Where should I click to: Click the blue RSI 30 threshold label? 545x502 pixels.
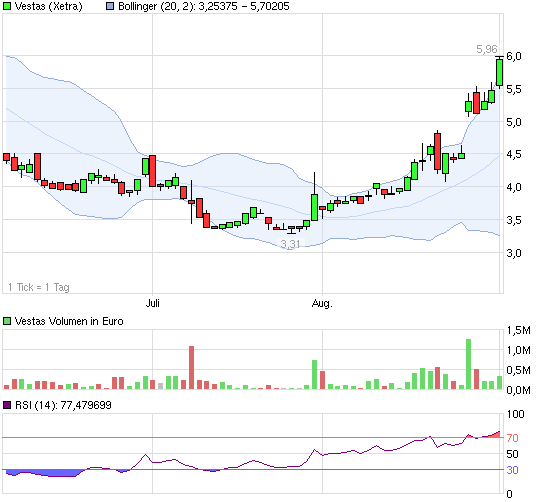pos(513,470)
